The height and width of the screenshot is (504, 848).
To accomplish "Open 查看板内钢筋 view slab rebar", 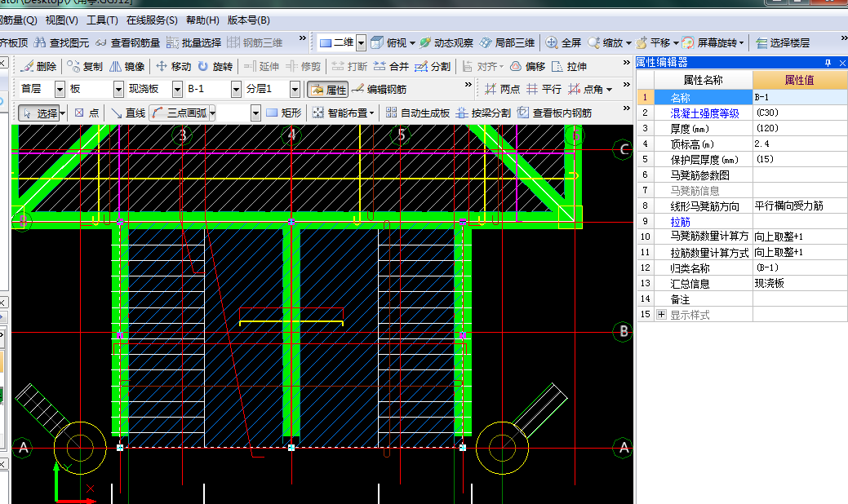I will coord(554,113).
